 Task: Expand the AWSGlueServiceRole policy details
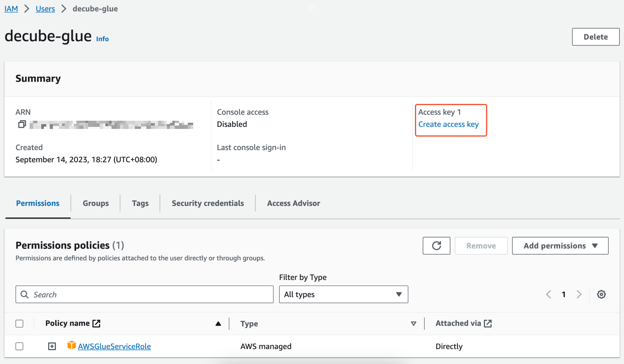click(52, 346)
